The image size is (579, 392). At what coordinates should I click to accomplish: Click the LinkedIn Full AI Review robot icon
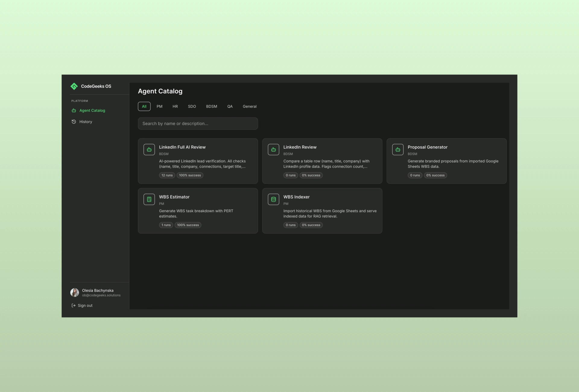[149, 150]
